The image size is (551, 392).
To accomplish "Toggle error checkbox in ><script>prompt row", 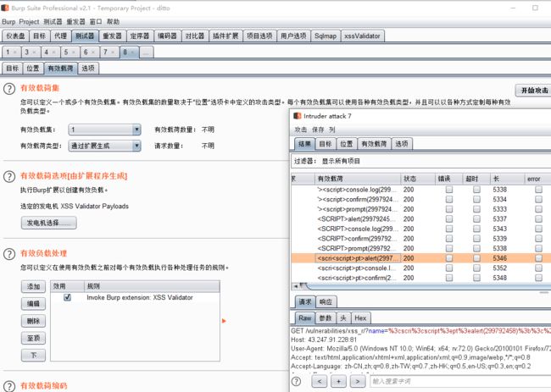I will click(538, 209).
